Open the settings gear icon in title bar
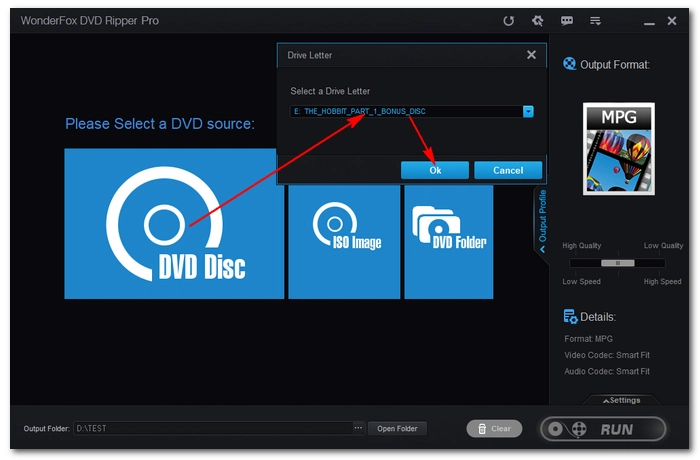700x460 pixels. 538,21
